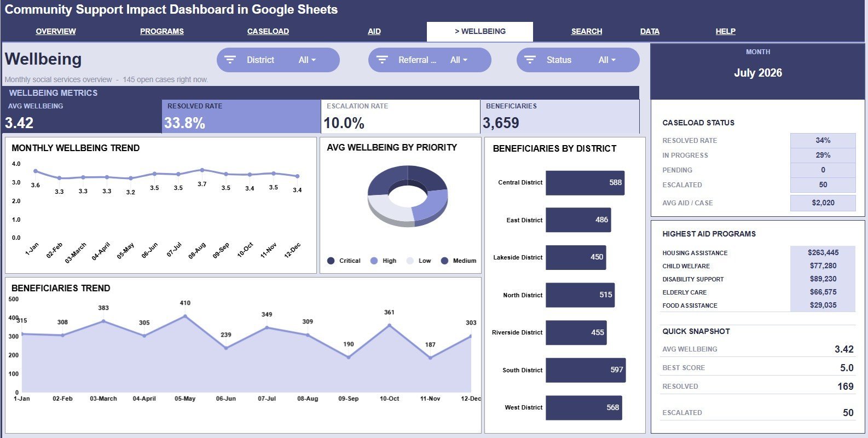
Task: Select the Riverside District bar 455
Action: tap(576, 332)
